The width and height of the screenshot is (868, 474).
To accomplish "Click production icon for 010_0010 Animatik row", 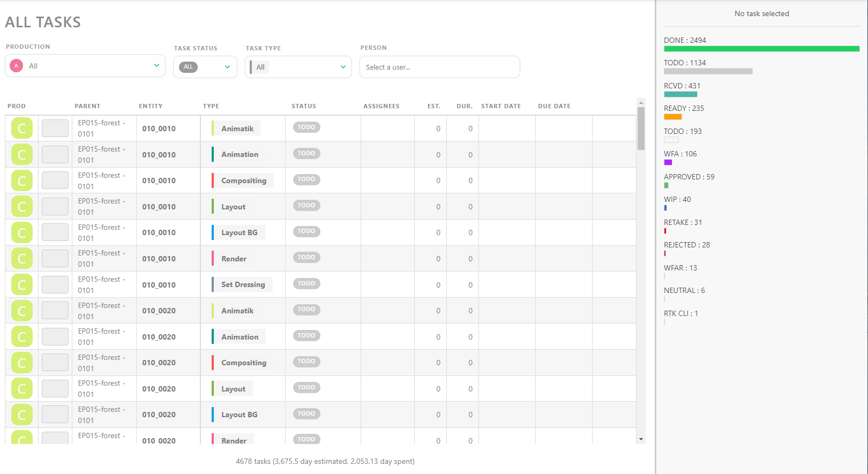I will click(22, 129).
